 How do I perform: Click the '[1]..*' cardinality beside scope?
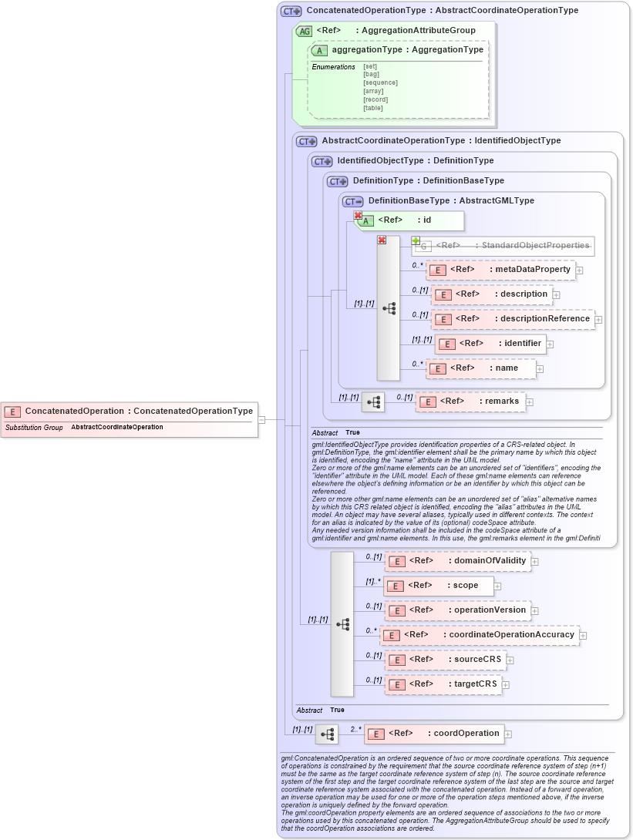click(373, 581)
